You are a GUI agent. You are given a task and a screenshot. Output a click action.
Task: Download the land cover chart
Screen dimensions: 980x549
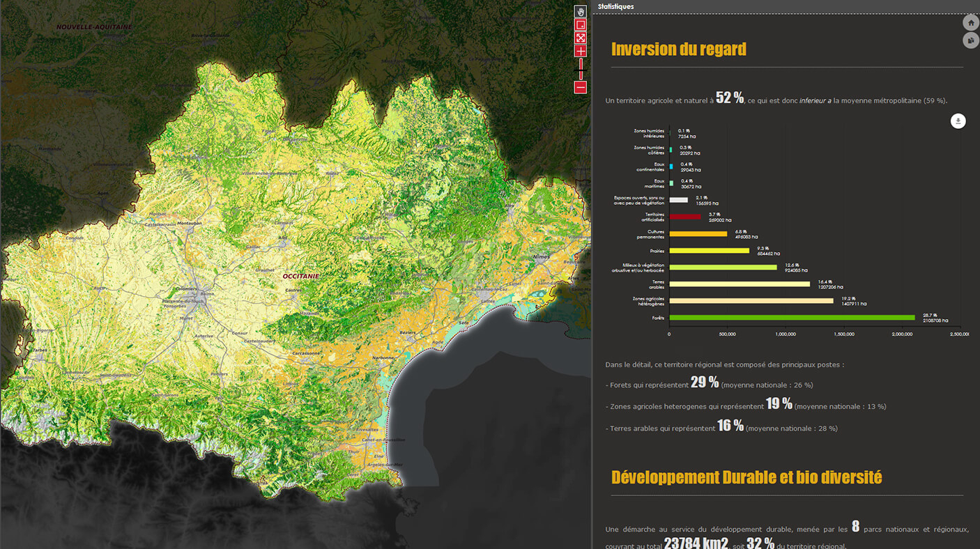[x=958, y=121]
